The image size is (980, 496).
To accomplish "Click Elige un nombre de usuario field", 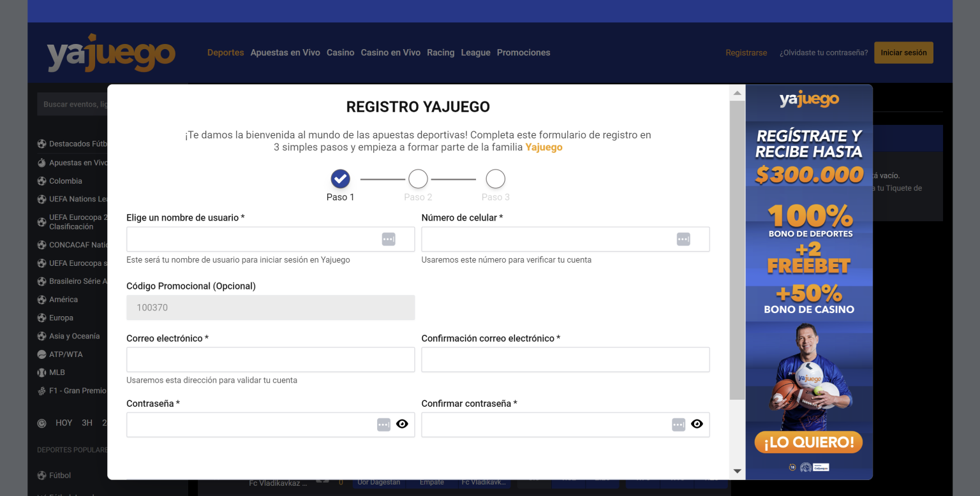I will (x=271, y=239).
